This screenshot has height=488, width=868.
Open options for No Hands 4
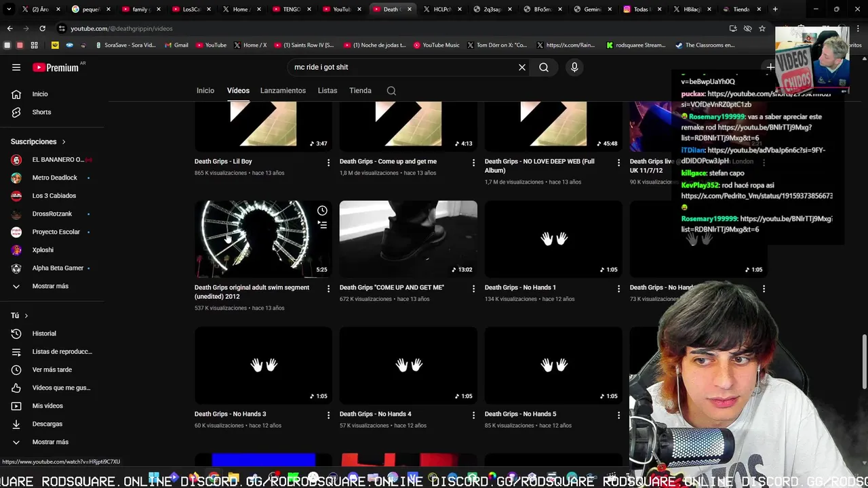pos(473,415)
